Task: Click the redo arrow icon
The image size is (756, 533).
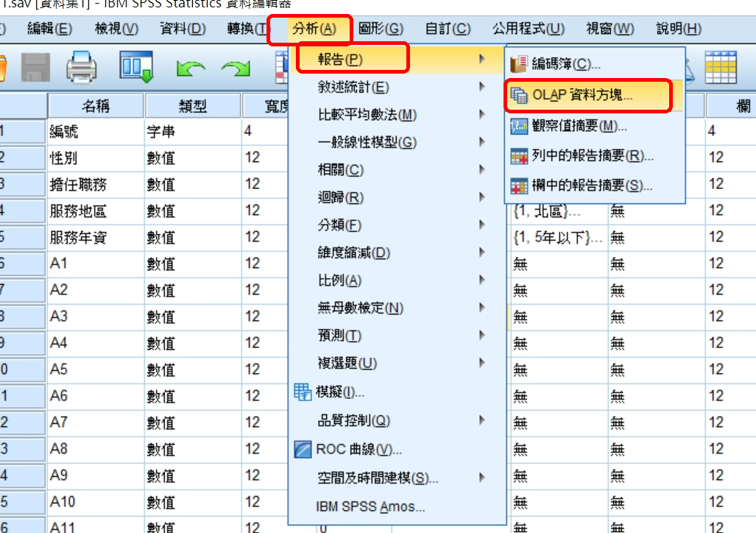Action: click(x=236, y=69)
